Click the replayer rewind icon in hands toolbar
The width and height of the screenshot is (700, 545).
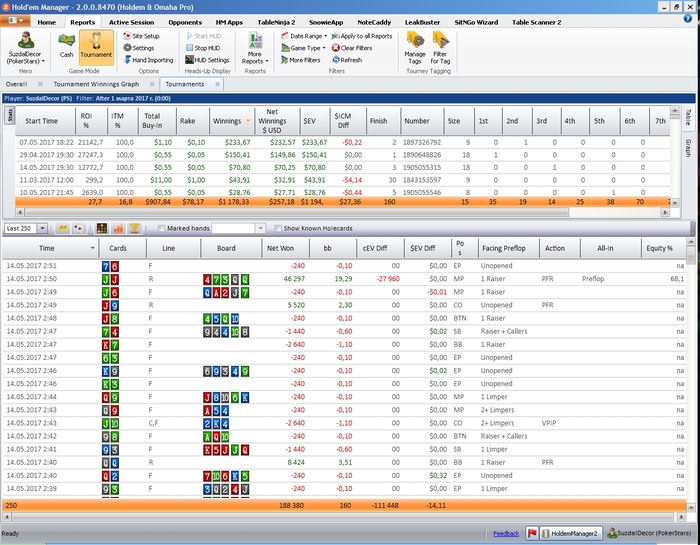click(x=63, y=229)
